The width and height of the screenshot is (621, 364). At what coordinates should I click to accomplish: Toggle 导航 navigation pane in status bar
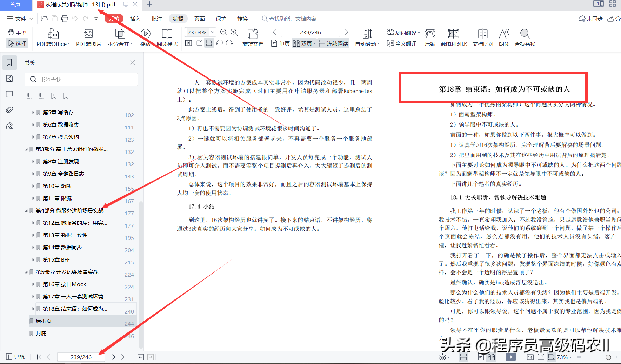click(15, 357)
